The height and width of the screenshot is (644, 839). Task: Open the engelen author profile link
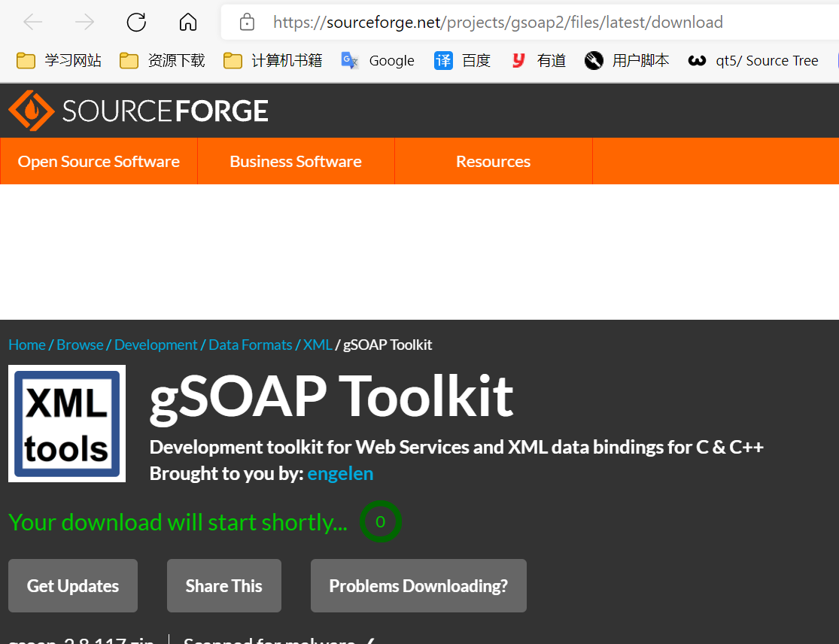coord(340,473)
